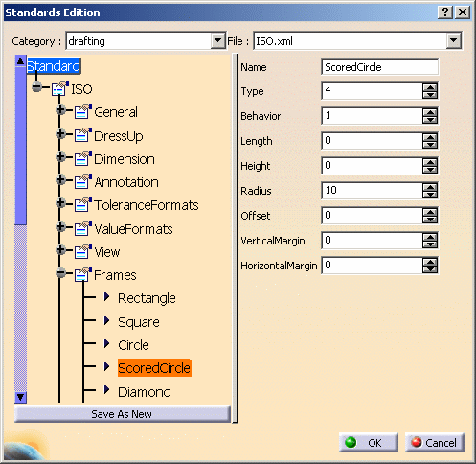
Task: Click the help question mark icon
Action: click(445, 12)
